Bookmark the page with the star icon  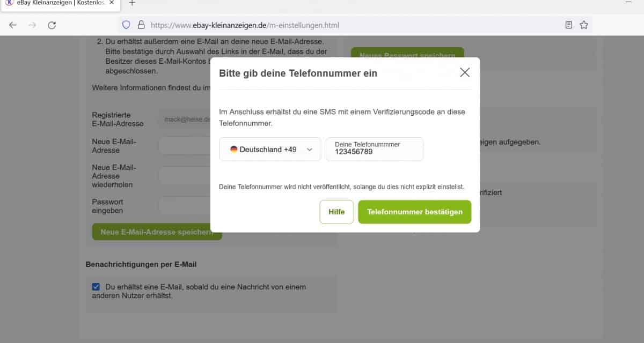click(583, 25)
